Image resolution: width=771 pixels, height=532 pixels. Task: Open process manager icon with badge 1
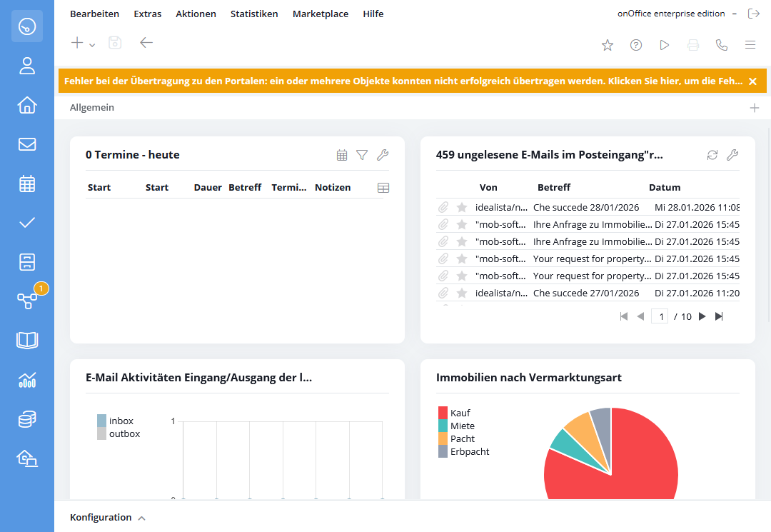[27, 300]
